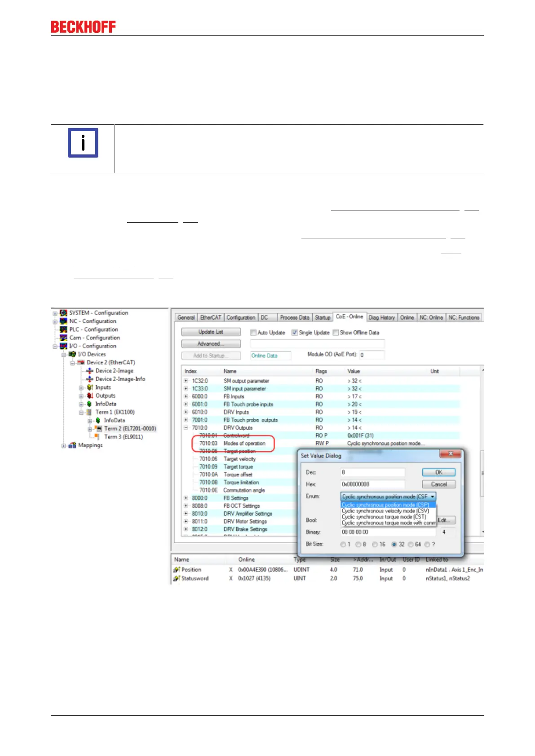Screen dimensions: 535x756
Task: Click the Hex input field
Action: (372, 484)
